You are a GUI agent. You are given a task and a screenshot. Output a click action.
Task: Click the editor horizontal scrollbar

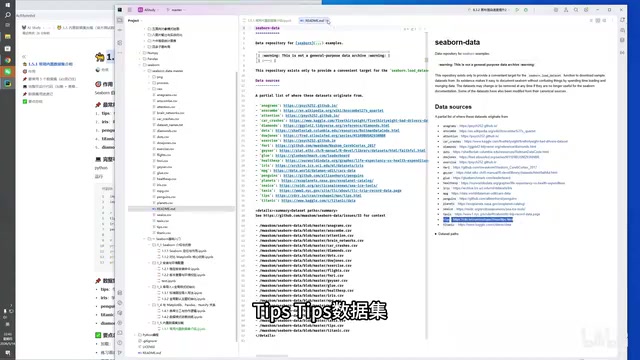tap(271, 356)
